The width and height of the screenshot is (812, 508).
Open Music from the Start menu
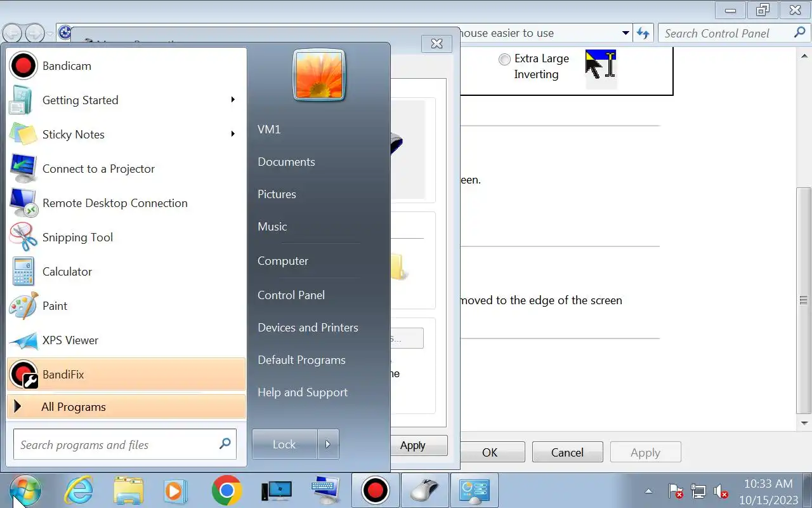(272, 227)
